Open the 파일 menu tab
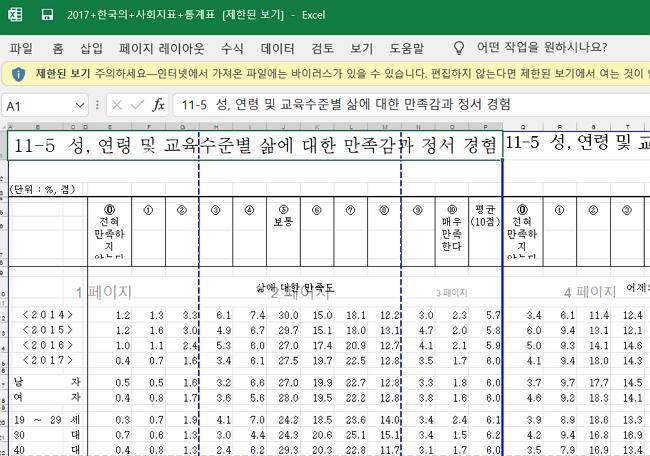The height and width of the screenshot is (456, 650). (21, 47)
